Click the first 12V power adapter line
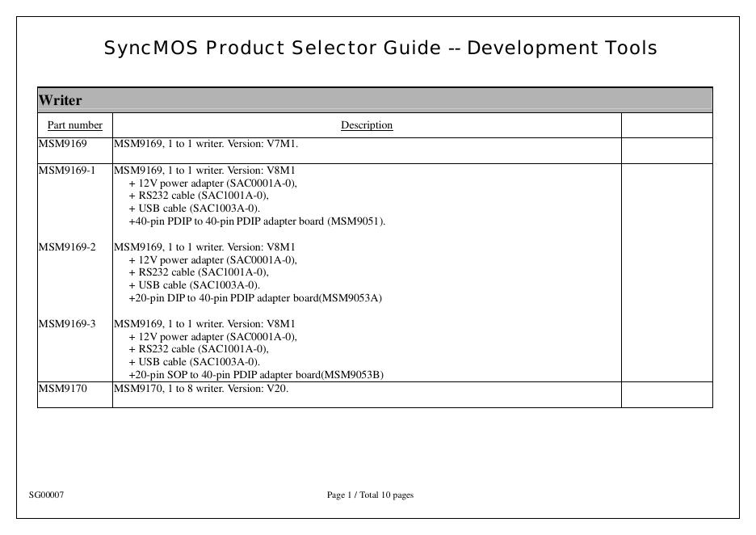This screenshot has width=756, height=535. click(212, 183)
